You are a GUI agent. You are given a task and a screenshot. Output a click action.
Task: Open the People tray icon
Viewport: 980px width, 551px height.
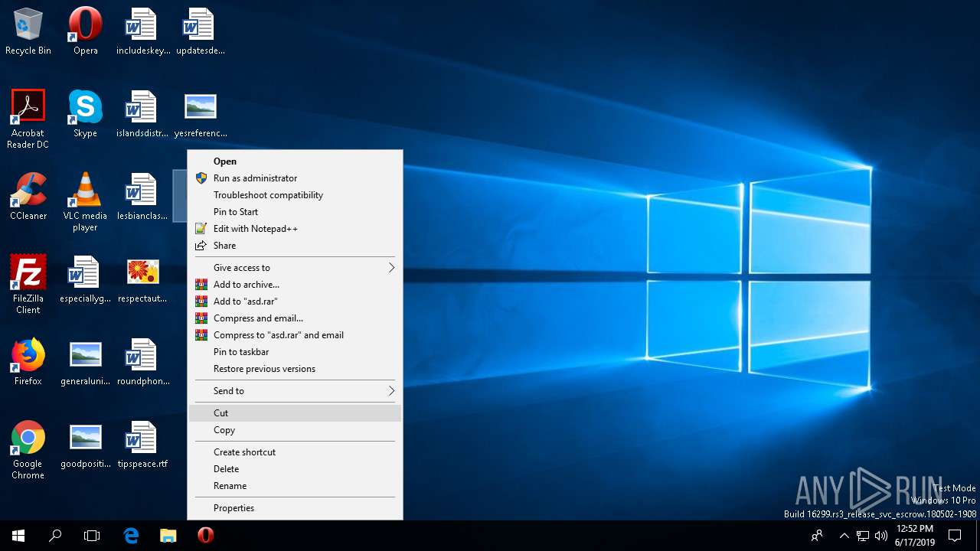tap(817, 536)
